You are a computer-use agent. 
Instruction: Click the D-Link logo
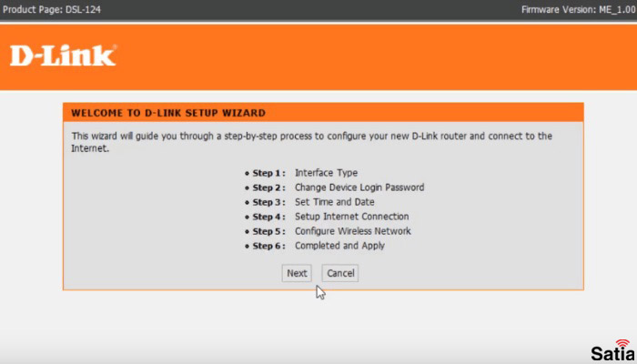pyautogui.click(x=64, y=56)
